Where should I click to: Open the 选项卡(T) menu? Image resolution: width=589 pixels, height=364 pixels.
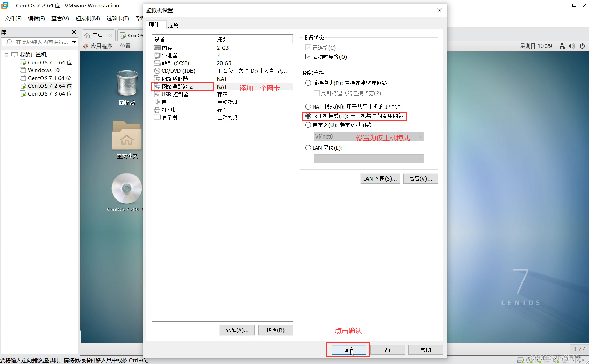point(118,18)
